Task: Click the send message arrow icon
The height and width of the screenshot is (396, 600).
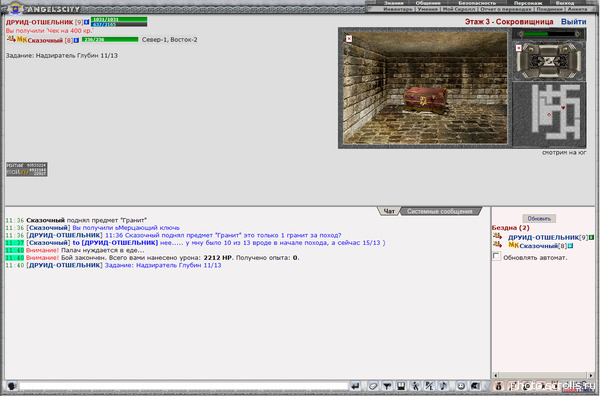Action: [355, 386]
